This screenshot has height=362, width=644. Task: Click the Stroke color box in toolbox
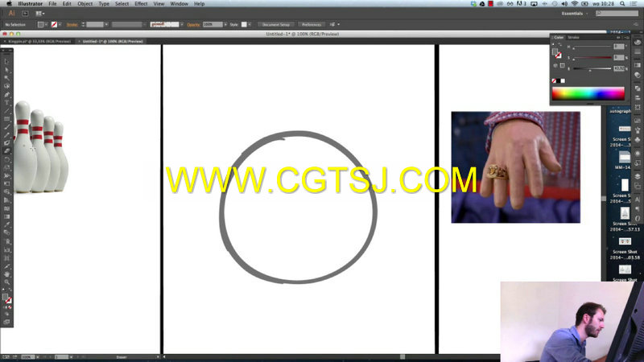[8, 300]
